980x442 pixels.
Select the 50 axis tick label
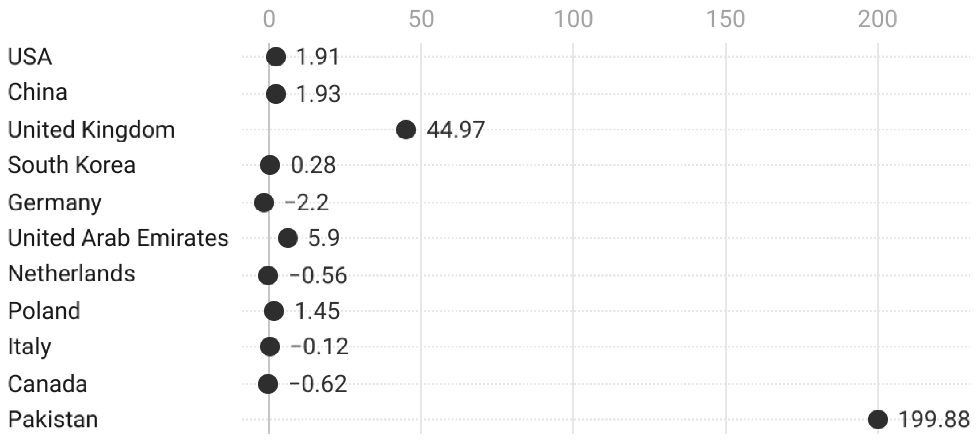421,19
